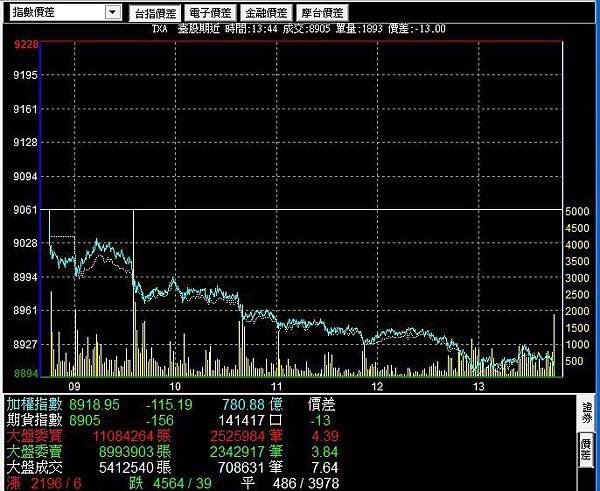
Task: Click the 大盤委賣 value 8993903
Action: [x=126, y=452]
